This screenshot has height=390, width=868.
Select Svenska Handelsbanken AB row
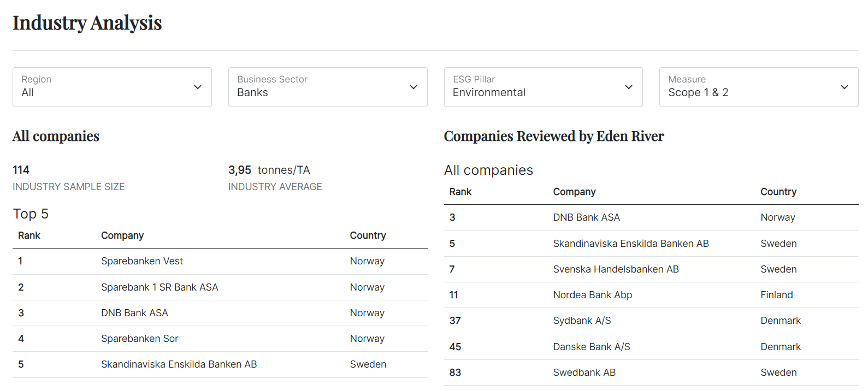(651, 269)
